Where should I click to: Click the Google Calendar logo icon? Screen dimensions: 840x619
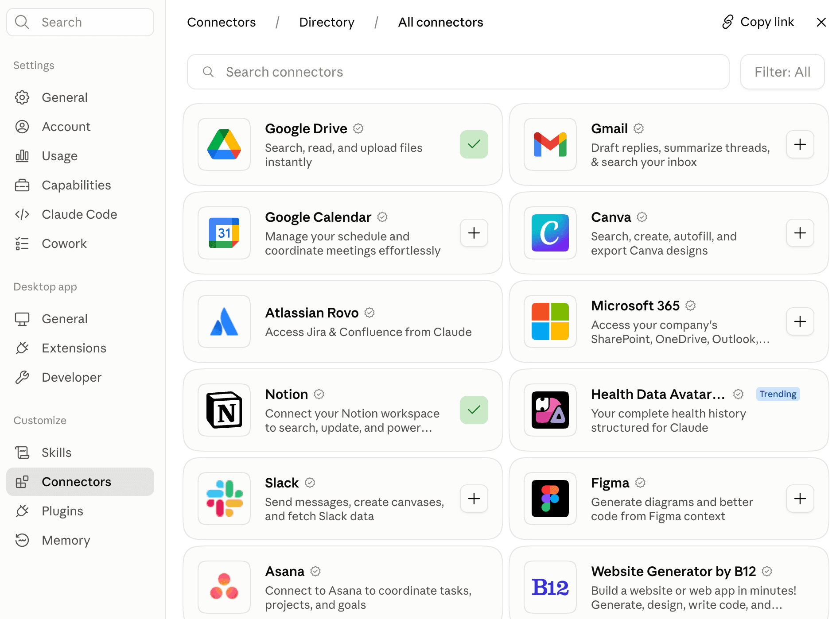click(x=224, y=233)
